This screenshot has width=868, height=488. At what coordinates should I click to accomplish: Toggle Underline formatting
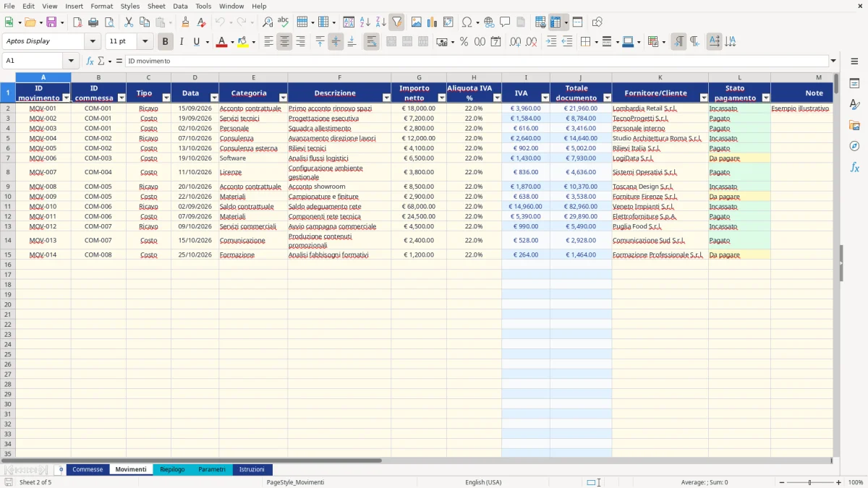click(x=197, y=42)
